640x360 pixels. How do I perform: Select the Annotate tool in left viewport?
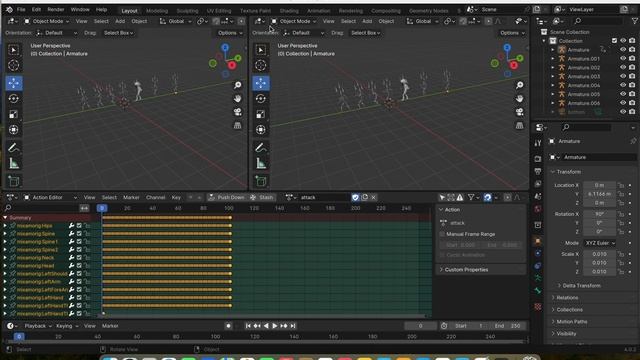coord(13,147)
